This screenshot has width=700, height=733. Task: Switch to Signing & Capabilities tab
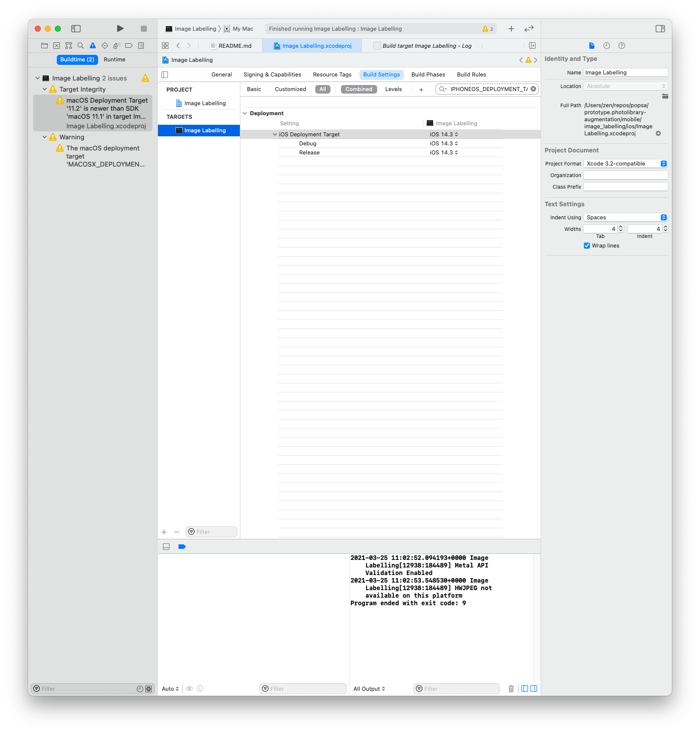tap(273, 74)
